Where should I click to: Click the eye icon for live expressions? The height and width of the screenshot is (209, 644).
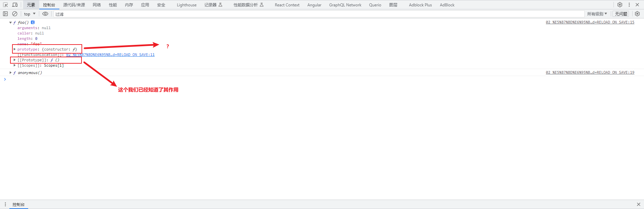click(45, 14)
